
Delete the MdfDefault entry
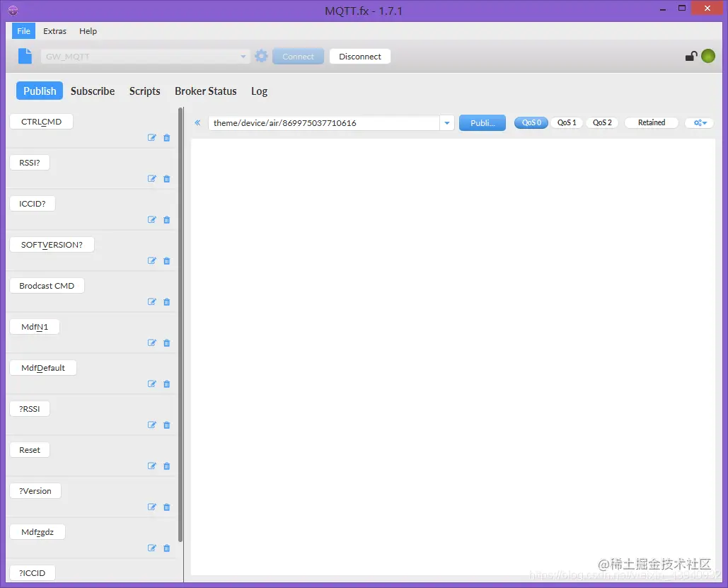pos(167,384)
